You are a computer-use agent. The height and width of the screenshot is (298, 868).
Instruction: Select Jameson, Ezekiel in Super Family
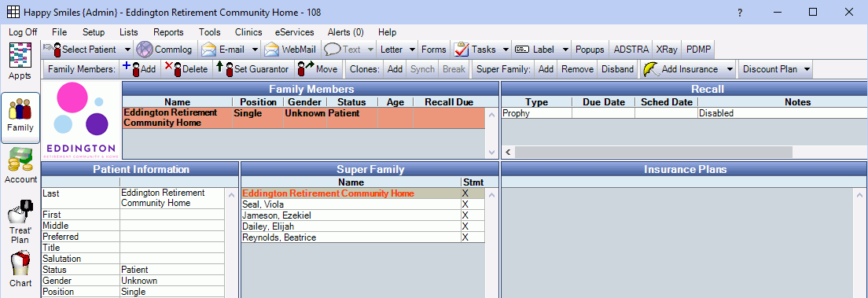pos(362,215)
